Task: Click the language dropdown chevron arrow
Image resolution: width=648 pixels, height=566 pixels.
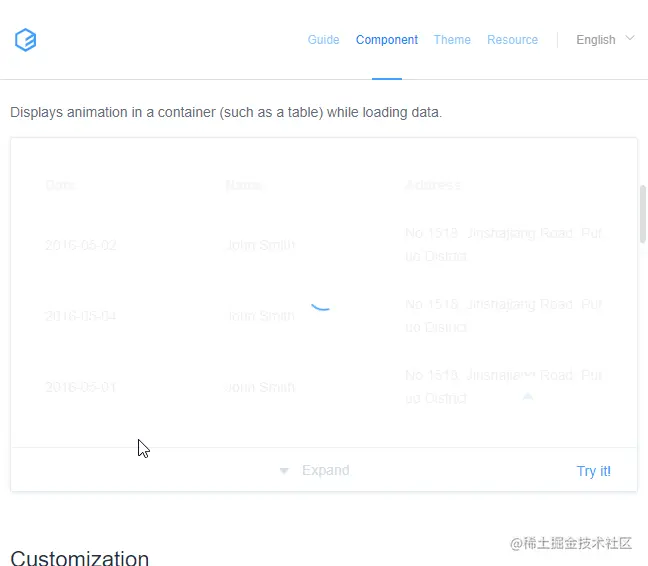Action: click(x=630, y=38)
